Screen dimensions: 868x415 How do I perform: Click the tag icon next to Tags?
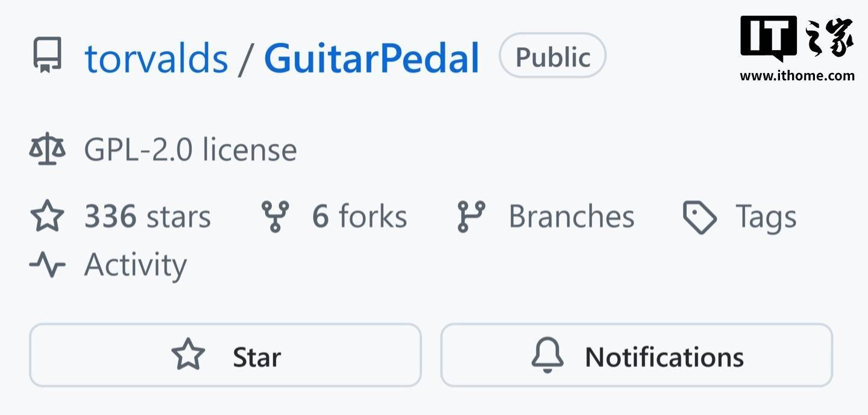click(699, 217)
